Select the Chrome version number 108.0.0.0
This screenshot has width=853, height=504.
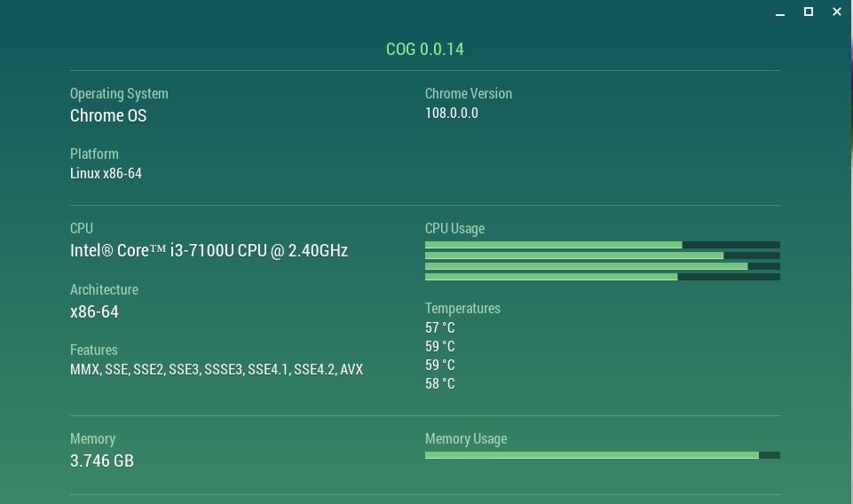click(451, 113)
